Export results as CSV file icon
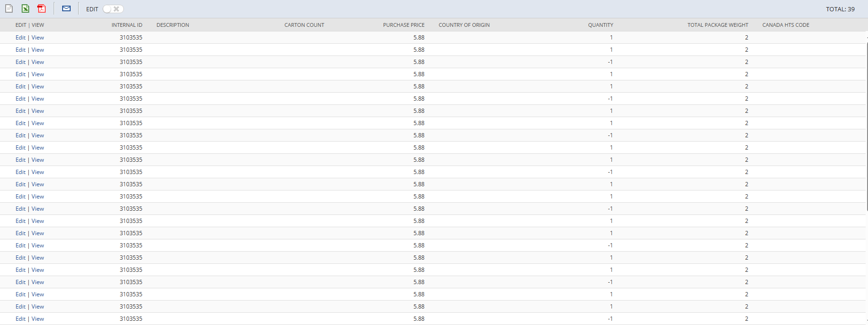Screen dimensions: 868x325 tap(9, 8)
